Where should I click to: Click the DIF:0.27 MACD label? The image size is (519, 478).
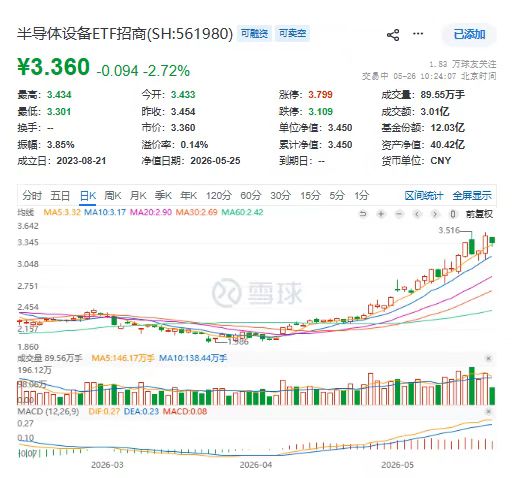point(104,411)
